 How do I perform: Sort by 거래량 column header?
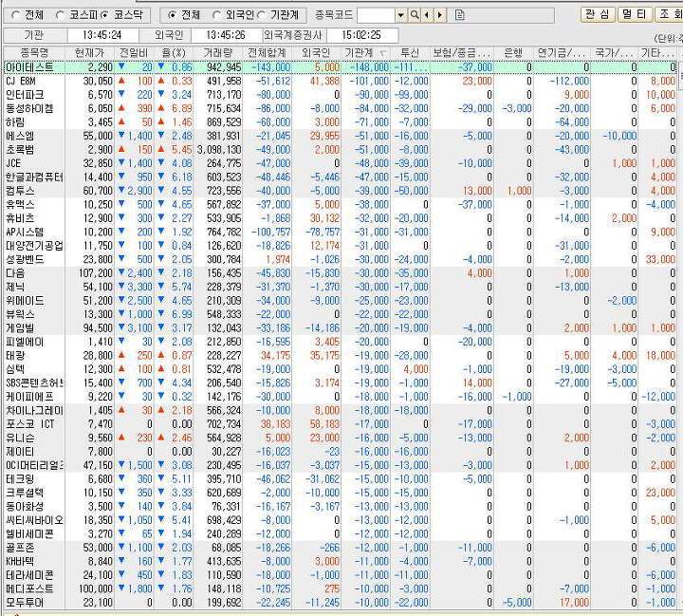218,53
